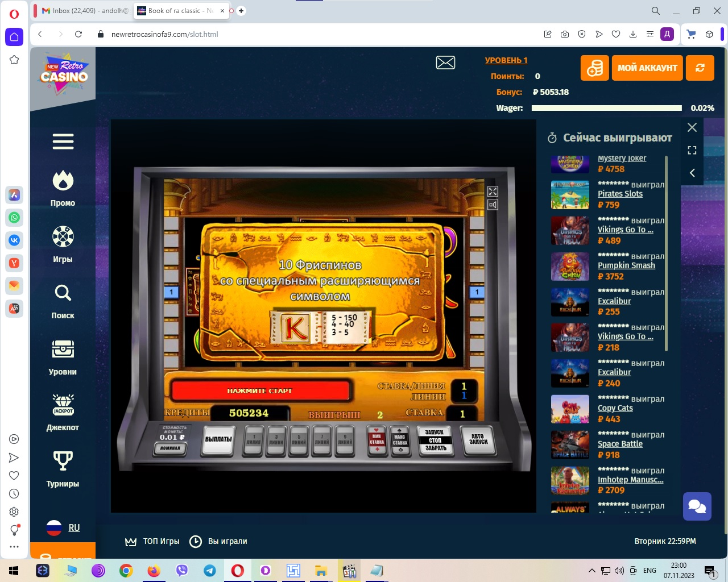Open the Турниры tournaments section
This screenshot has width=728, height=582.
(63, 469)
